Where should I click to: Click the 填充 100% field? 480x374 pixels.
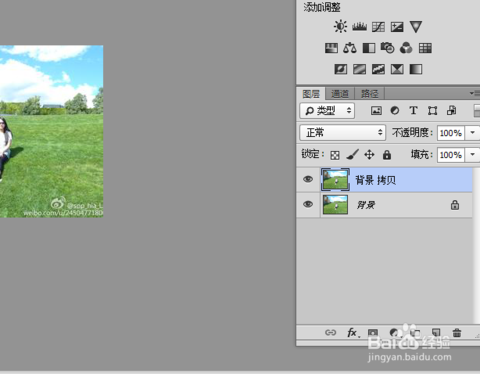[451, 155]
